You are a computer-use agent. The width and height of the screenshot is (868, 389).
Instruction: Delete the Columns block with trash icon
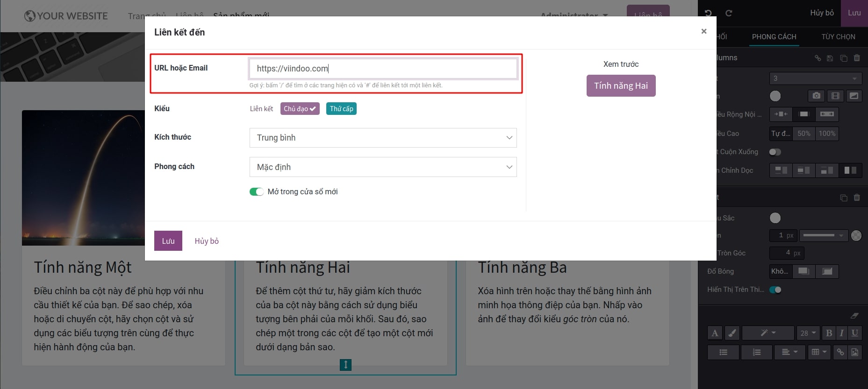pyautogui.click(x=857, y=58)
